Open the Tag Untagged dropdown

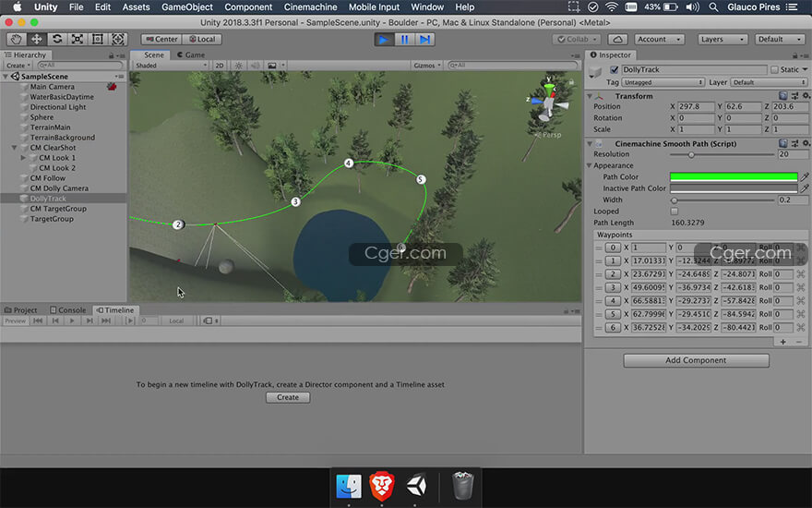coord(663,82)
